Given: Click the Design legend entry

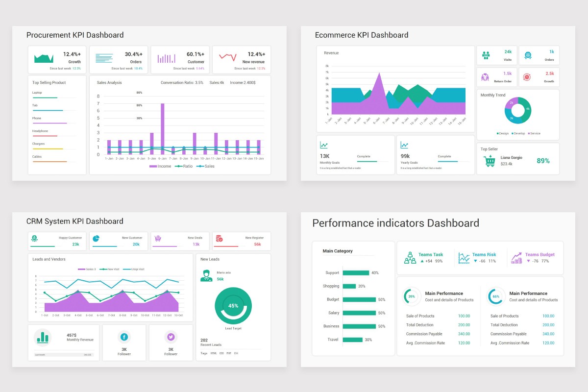Looking at the screenshot, I should pyautogui.click(x=503, y=133).
